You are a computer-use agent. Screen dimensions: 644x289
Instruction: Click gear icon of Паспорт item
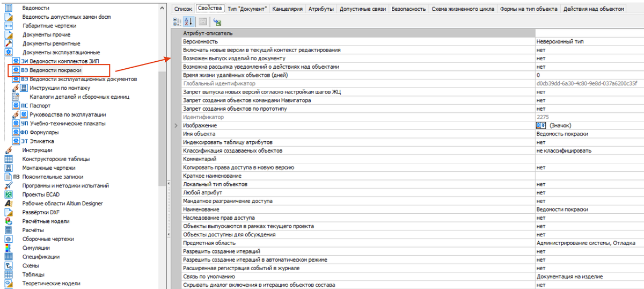17,106
